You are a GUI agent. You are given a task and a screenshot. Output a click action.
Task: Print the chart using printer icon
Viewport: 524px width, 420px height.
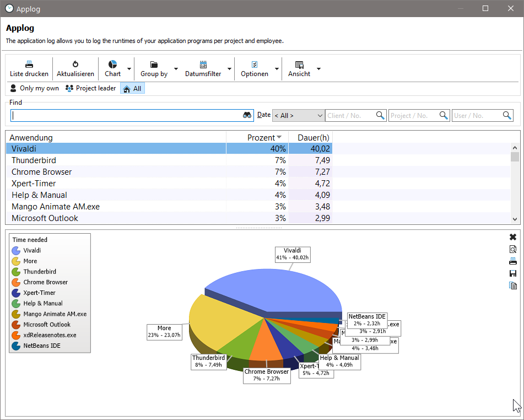coord(513,261)
